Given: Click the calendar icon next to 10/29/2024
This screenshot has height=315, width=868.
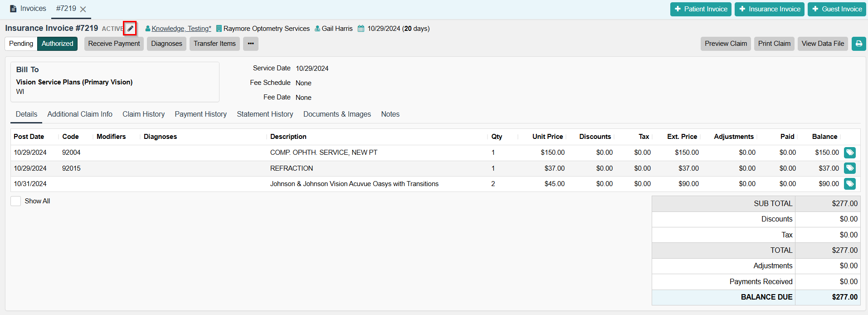Looking at the screenshot, I should (361, 29).
